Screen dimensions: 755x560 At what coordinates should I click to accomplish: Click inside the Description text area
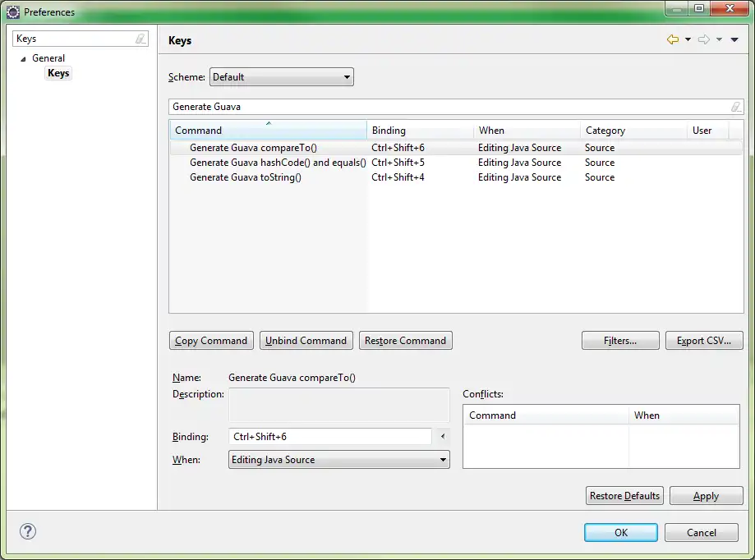[339, 405]
